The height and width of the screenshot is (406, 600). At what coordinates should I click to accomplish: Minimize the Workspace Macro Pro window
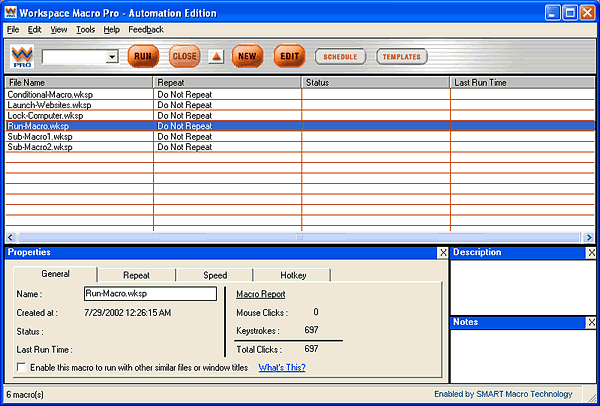click(x=553, y=13)
